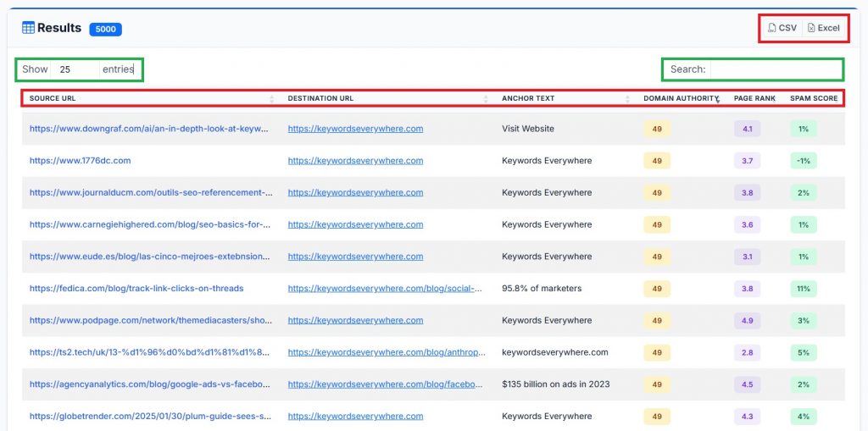Open the agencyanalytics.com google-ads source link
This screenshot has height=431, width=868.
click(x=149, y=384)
